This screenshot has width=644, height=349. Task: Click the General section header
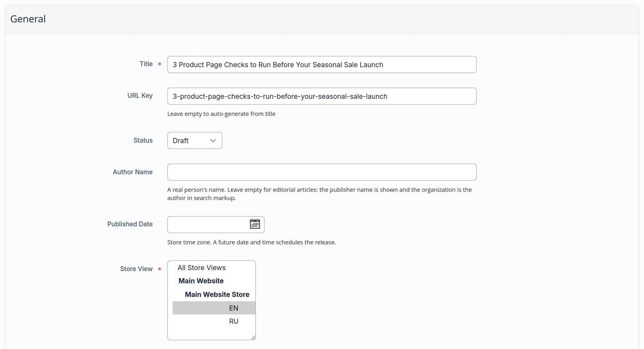tap(28, 19)
